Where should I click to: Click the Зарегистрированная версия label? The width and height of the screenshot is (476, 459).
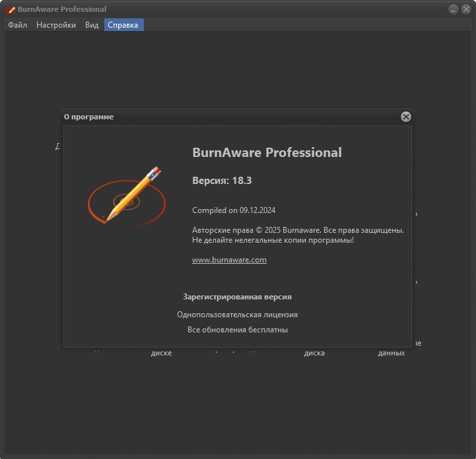238,297
